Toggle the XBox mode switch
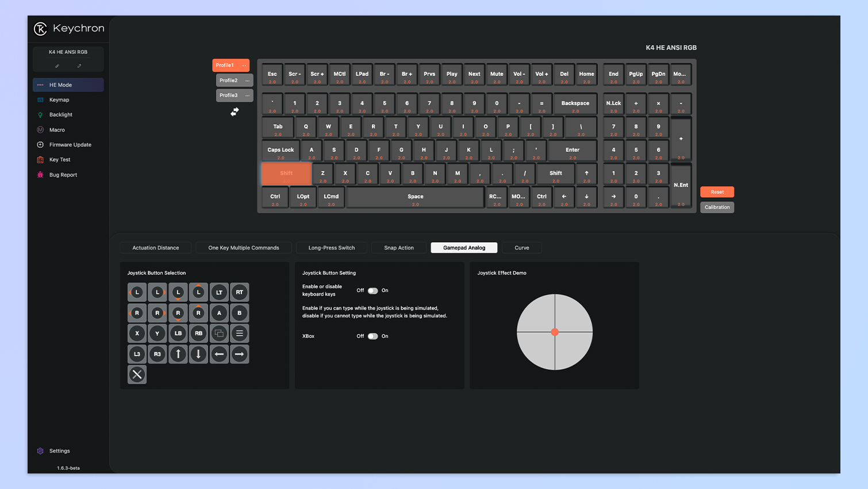The image size is (868, 489). (x=372, y=337)
